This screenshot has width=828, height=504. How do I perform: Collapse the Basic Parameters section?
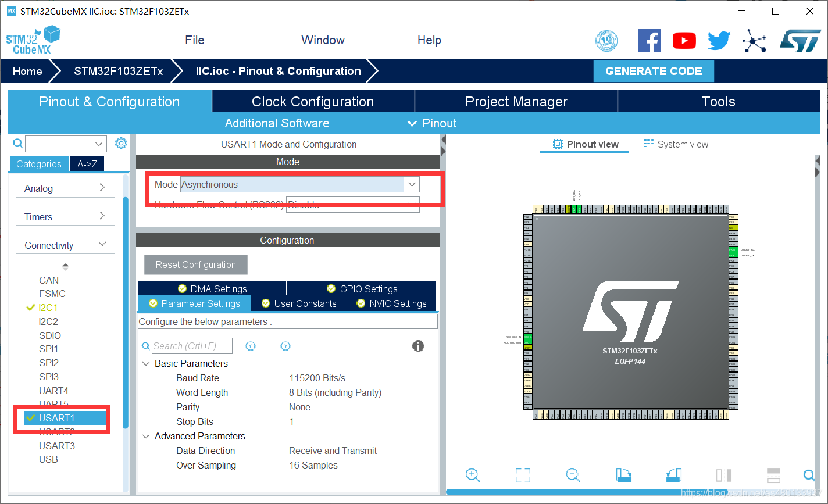[146, 363]
